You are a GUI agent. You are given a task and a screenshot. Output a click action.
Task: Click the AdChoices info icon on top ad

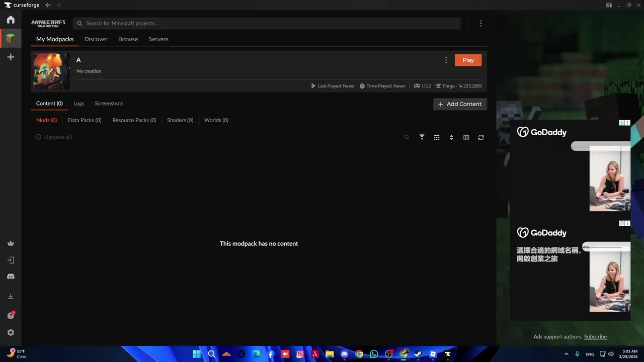[622, 123]
